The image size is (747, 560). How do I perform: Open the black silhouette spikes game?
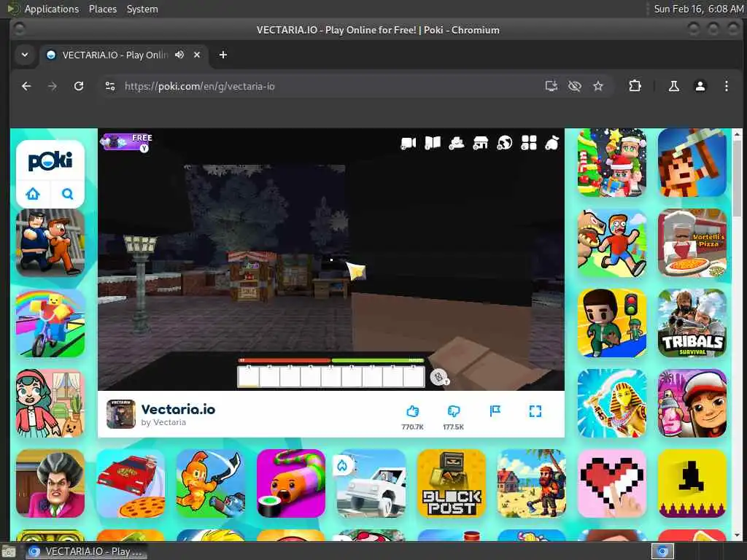pyautogui.click(x=692, y=483)
